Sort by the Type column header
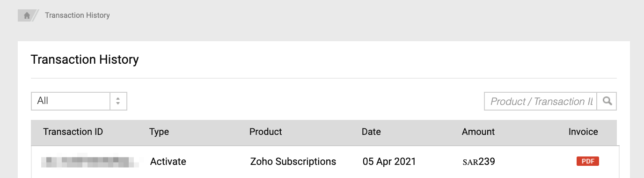 point(159,132)
